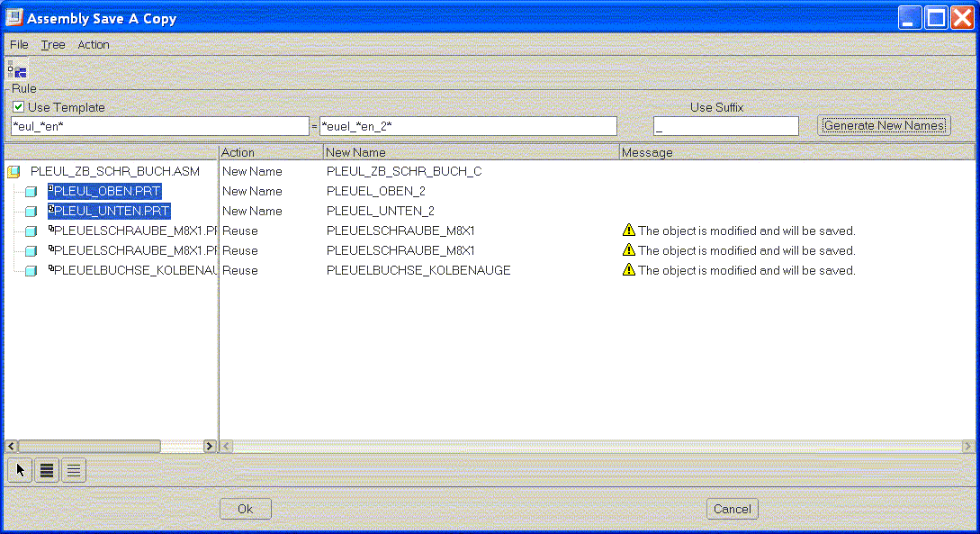Viewport: 980px width, 534px height.
Task: Click Generate New Names button
Action: point(884,126)
